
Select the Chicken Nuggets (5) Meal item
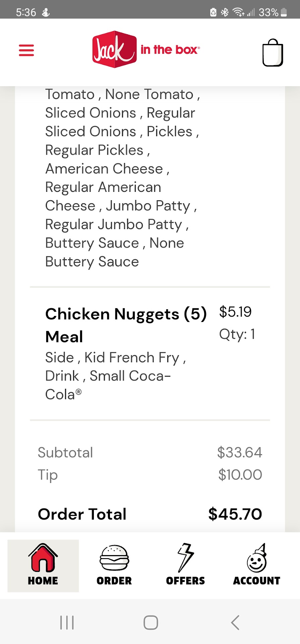[x=126, y=325]
